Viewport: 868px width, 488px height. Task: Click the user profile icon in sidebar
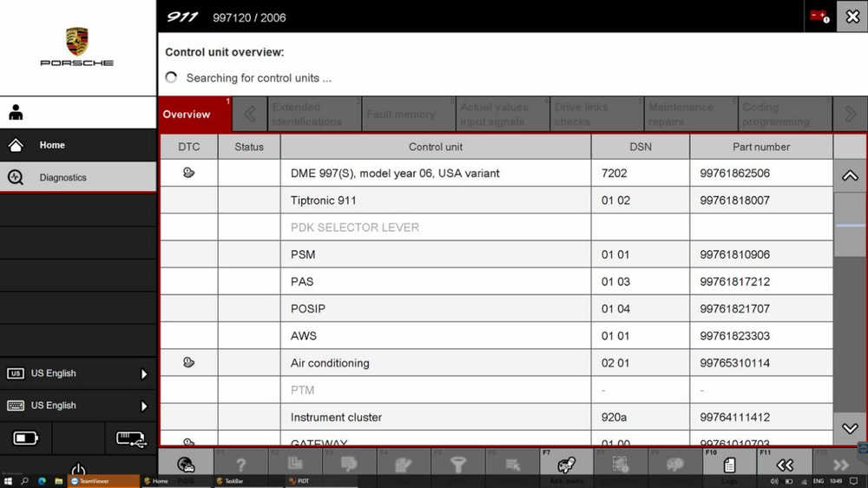[x=16, y=113]
